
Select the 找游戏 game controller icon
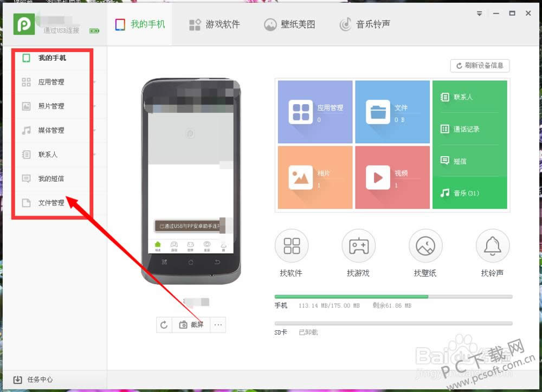coord(358,245)
